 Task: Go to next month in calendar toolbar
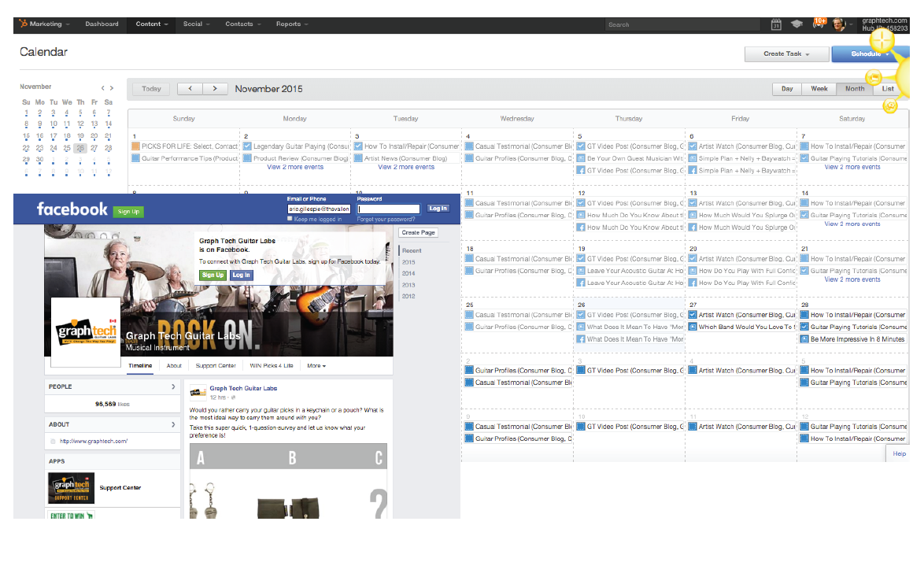[215, 89]
